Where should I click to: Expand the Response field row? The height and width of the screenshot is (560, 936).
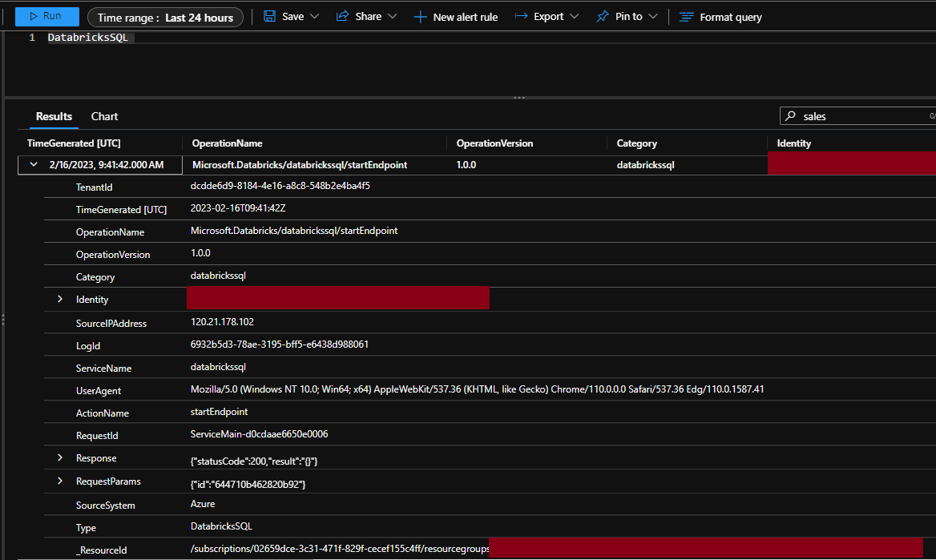click(x=59, y=458)
